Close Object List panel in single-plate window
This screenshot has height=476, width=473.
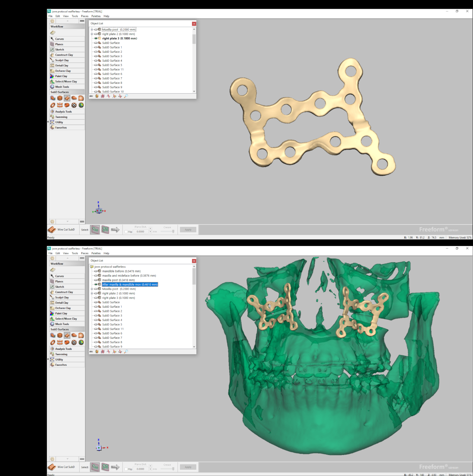[194, 24]
